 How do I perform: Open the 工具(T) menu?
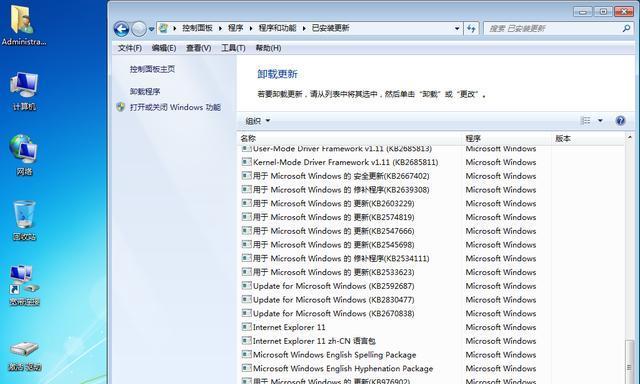pyautogui.click(x=233, y=48)
